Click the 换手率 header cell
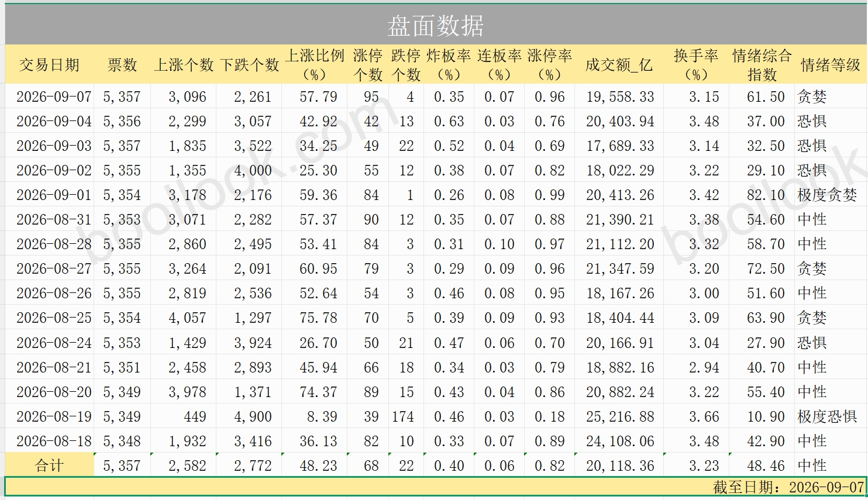The width and height of the screenshot is (868, 500). pyautogui.click(x=696, y=65)
